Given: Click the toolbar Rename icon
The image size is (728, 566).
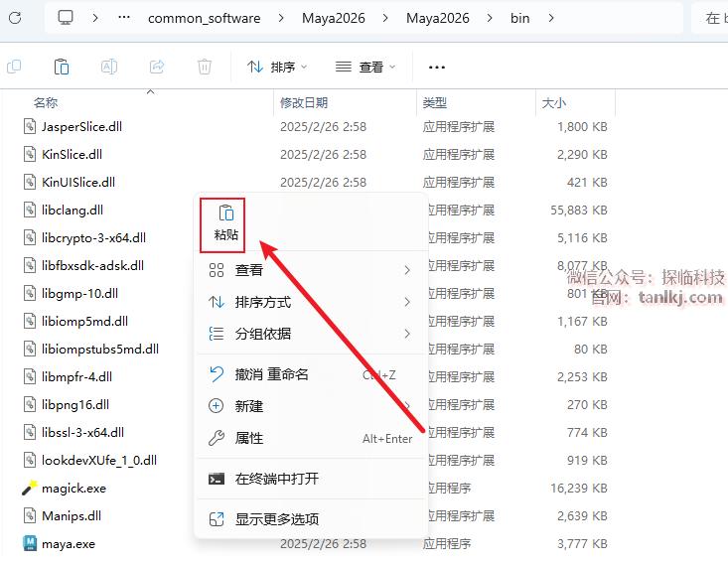Looking at the screenshot, I should point(109,67).
